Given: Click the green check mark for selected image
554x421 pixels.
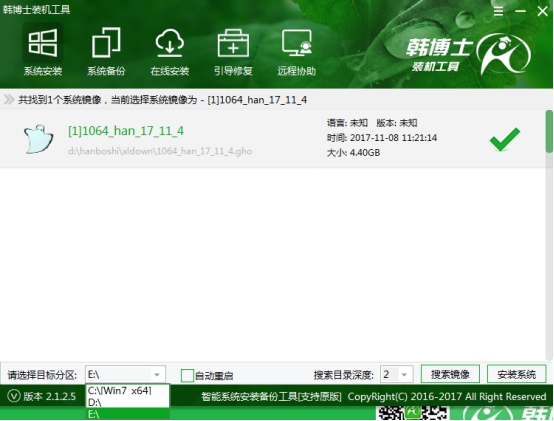Looking at the screenshot, I should click(x=505, y=139).
